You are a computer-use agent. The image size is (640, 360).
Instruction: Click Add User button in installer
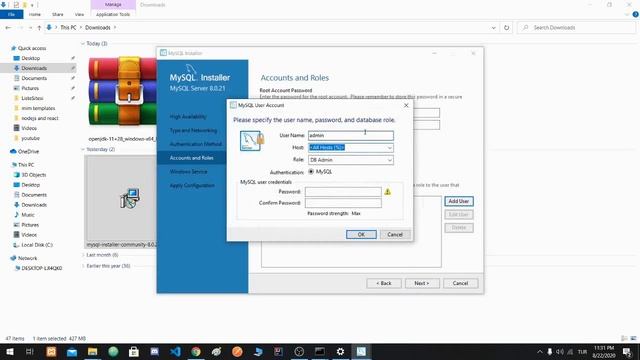(458, 201)
